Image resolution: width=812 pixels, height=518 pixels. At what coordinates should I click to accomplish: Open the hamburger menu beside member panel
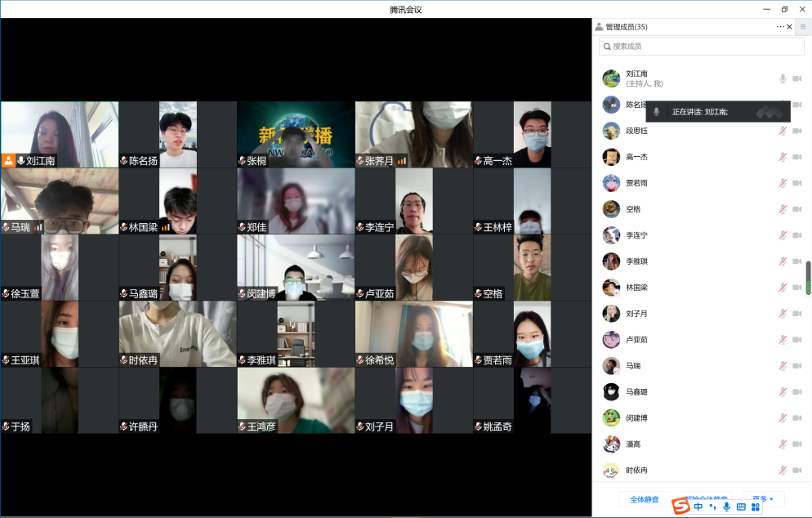pos(802,27)
